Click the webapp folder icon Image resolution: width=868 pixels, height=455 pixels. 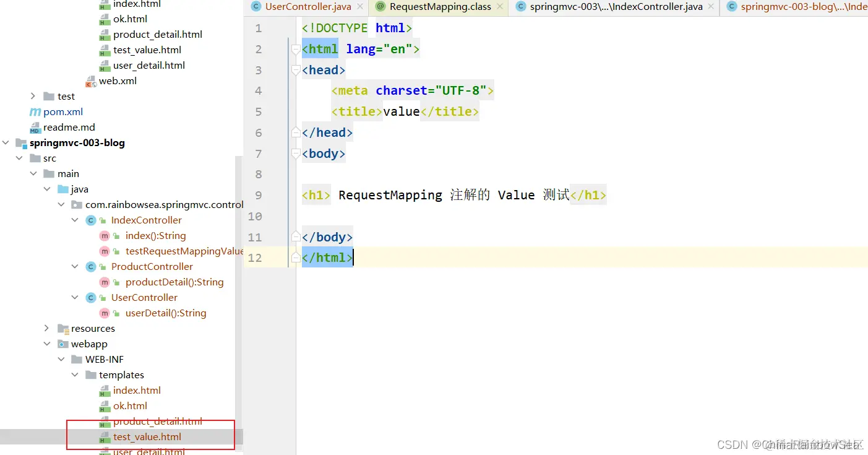pos(63,344)
